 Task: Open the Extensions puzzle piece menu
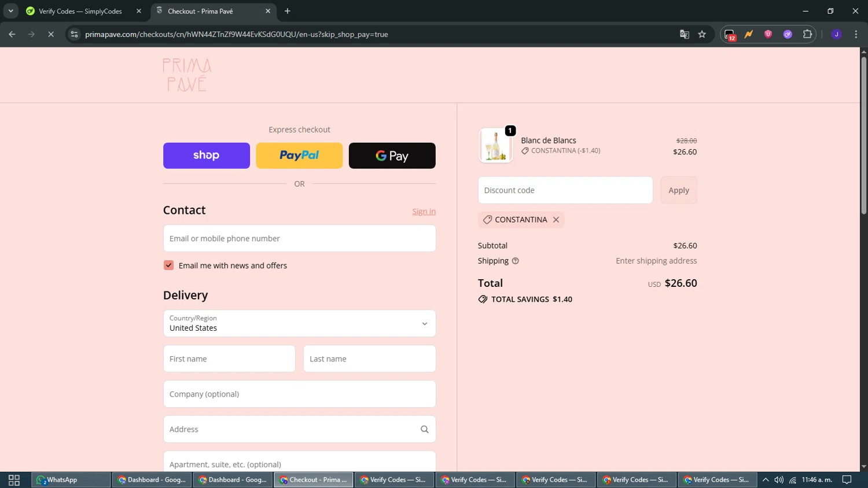point(807,34)
